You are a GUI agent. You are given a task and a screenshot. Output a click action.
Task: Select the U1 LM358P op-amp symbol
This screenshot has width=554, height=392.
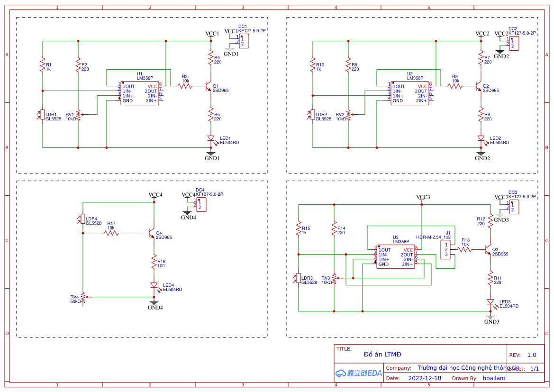tap(139, 93)
